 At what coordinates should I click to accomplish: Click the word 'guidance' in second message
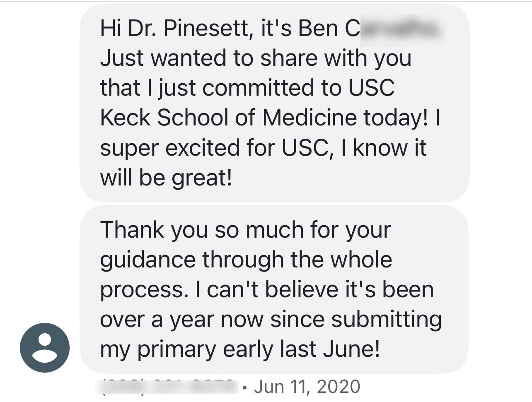click(148, 260)
